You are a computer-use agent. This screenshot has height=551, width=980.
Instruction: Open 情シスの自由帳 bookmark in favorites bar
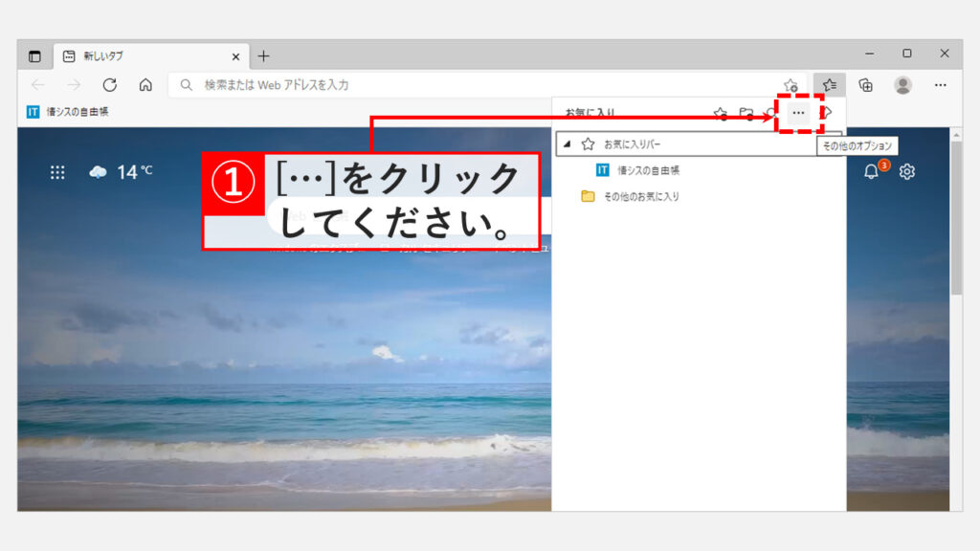coord(68,112)
